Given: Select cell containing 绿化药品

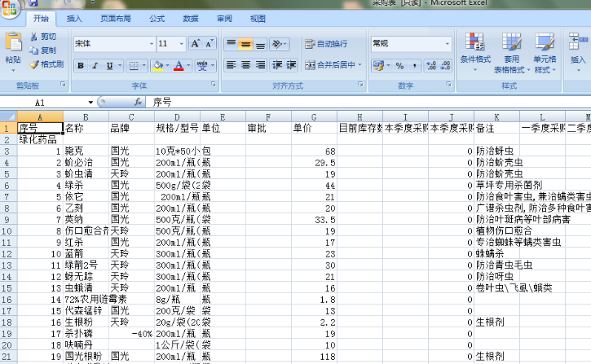Looking at the screenshot, I should click(40, 139).
